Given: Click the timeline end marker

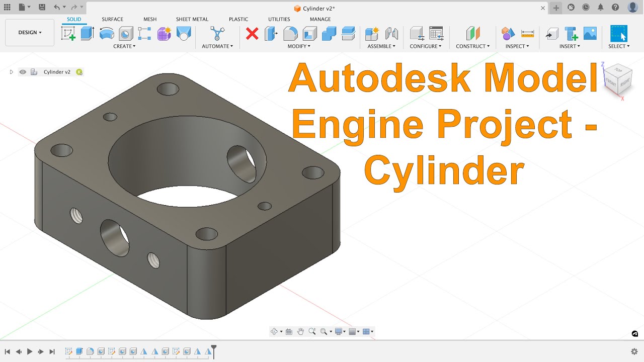Looking at the screenshot, I should 214,351.
